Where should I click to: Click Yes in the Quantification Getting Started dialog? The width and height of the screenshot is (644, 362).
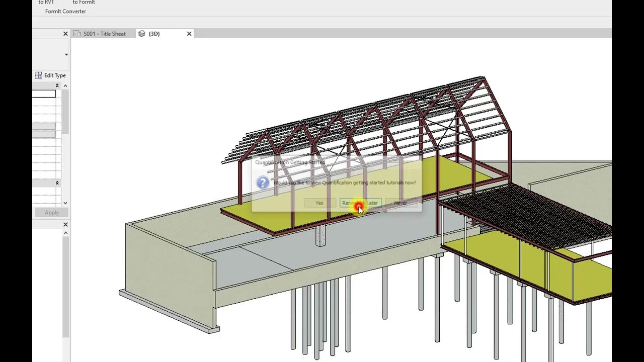(319, 203)
